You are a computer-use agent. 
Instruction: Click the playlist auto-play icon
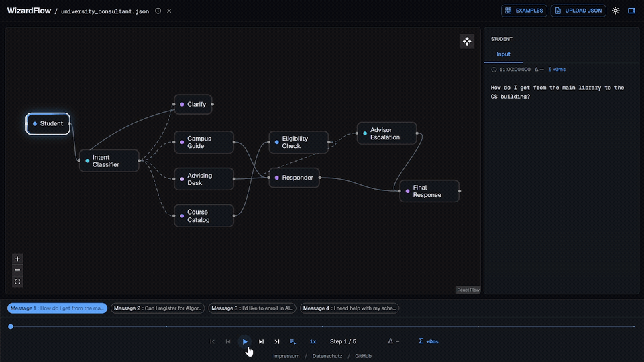coord(293,341)
